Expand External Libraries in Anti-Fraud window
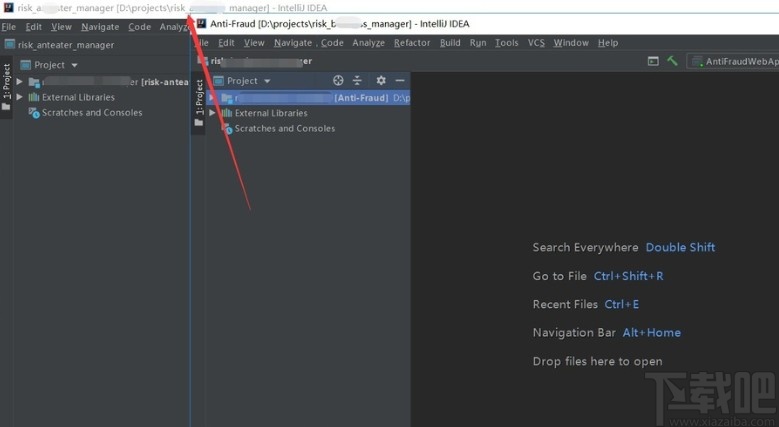Image resolution: width=779 pixels, height=427 pixels. pyautogui.click(x=212, y=113)
